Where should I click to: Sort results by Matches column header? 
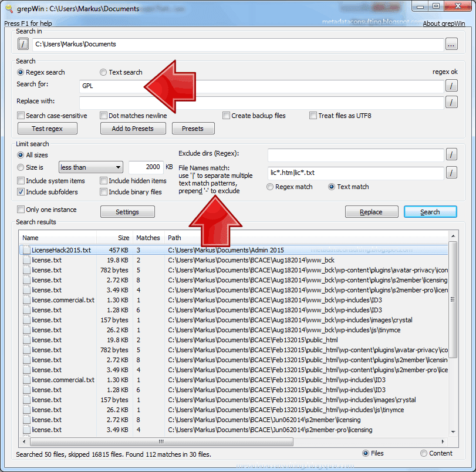pos(148,238)
